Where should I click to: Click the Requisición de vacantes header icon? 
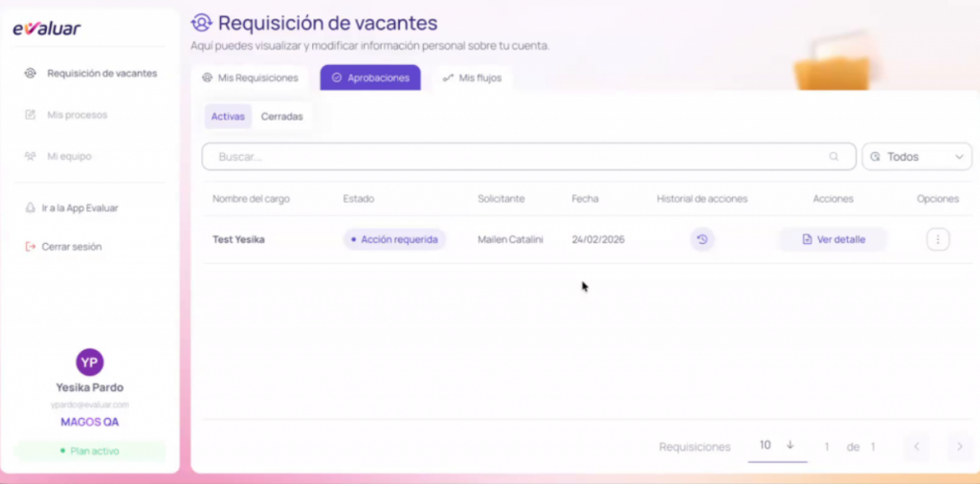point(202,23)
